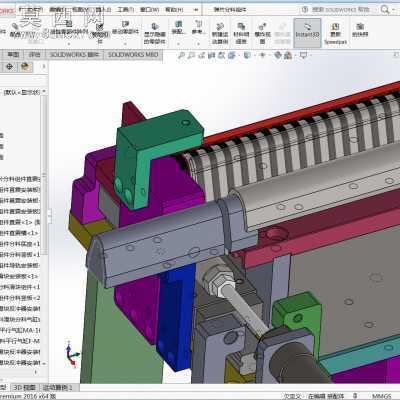This screenshot has height=400, width=400.
Task: Open Exploded View (爆炸视图) tool
Action: point(262,33)
